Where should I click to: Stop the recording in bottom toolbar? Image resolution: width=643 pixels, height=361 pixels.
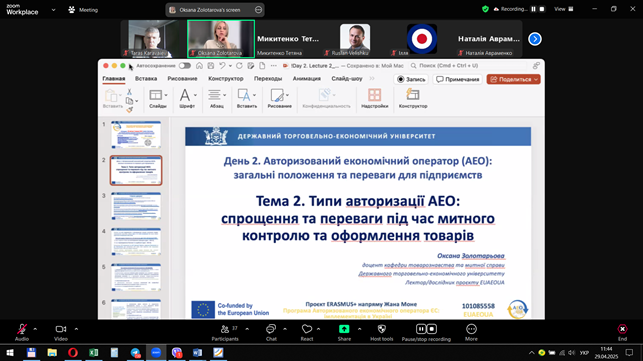tap(431, 329)
